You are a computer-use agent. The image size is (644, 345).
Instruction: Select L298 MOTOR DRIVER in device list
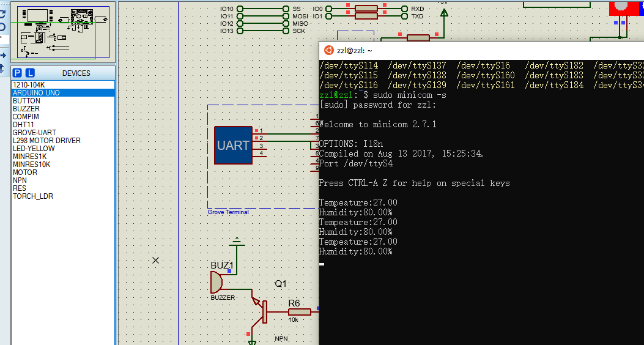coord(63,141)
